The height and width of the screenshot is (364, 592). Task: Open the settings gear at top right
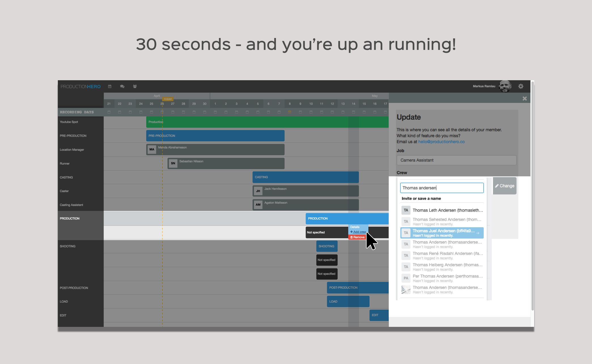click(x=521, y=86)
